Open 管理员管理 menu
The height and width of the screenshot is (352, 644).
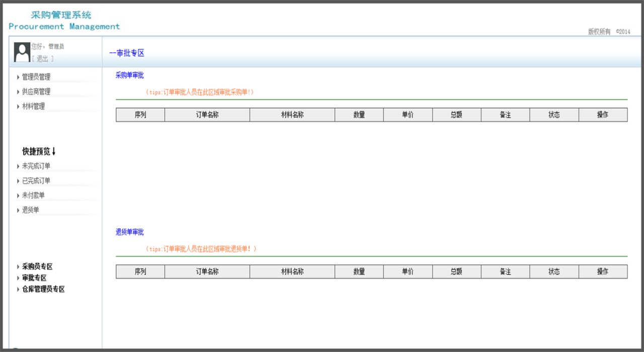pos(36,77)
